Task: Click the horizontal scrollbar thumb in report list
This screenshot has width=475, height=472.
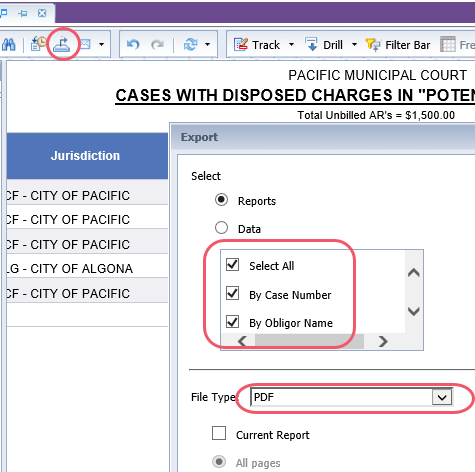Action: click(309, 341)
